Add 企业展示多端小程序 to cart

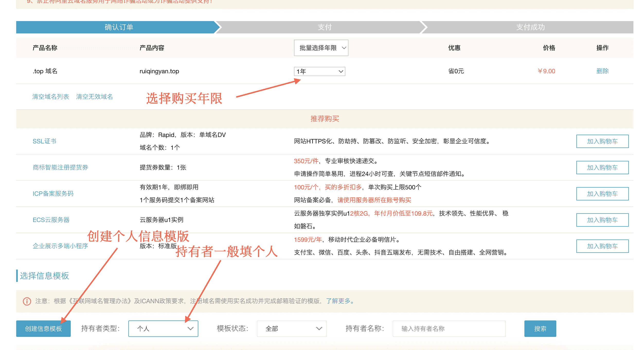602,246
